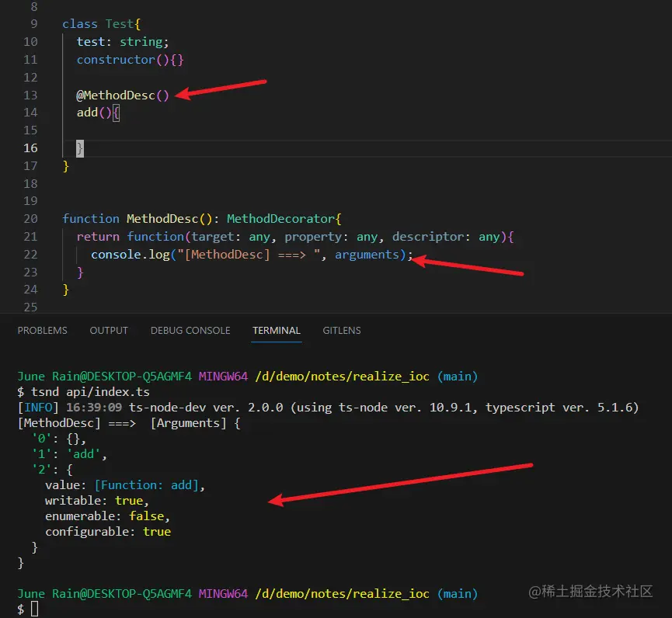
Task: Click the 'add' method name on line 14
Action: (x=88, y=113)
